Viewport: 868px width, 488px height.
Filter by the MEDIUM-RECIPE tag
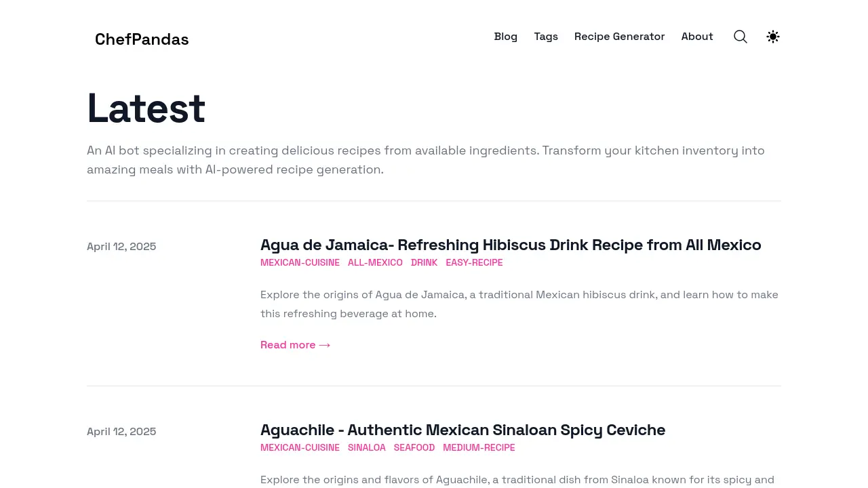pyautogui.click(x=479, y=447)
